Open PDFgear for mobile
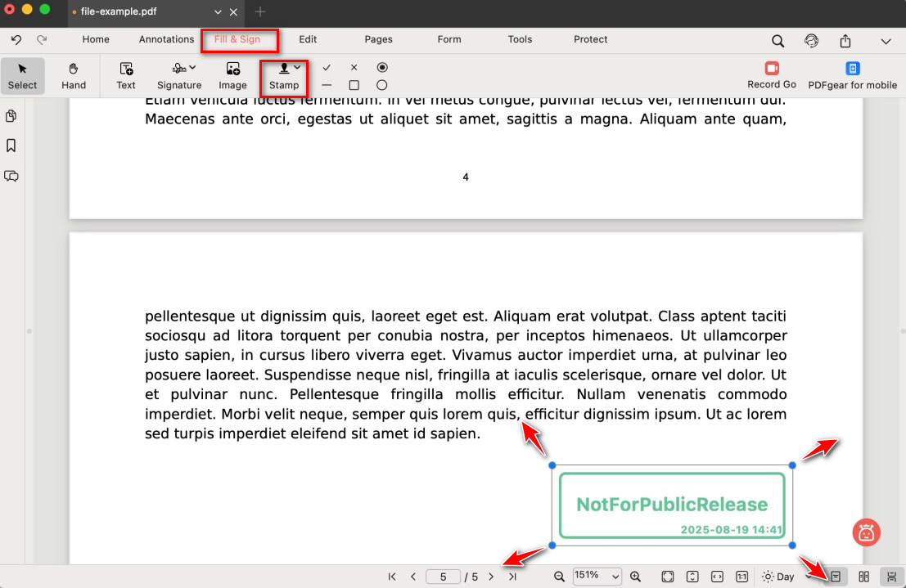This screenshot has width=906, height=588. (x=852, y=75)
